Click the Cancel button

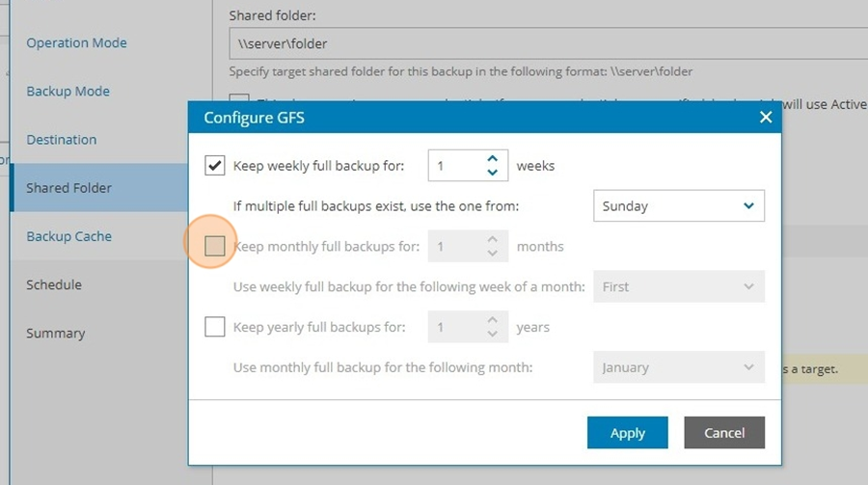724,432
